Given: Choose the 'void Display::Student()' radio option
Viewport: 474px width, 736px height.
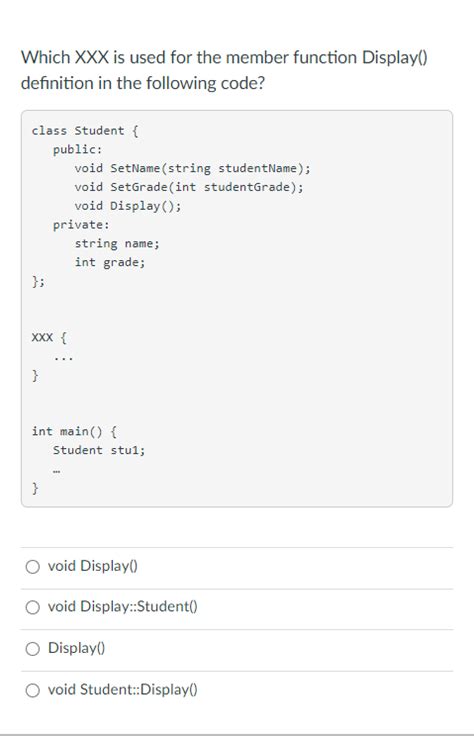Looking at the screenshot, I should (32, 607).
